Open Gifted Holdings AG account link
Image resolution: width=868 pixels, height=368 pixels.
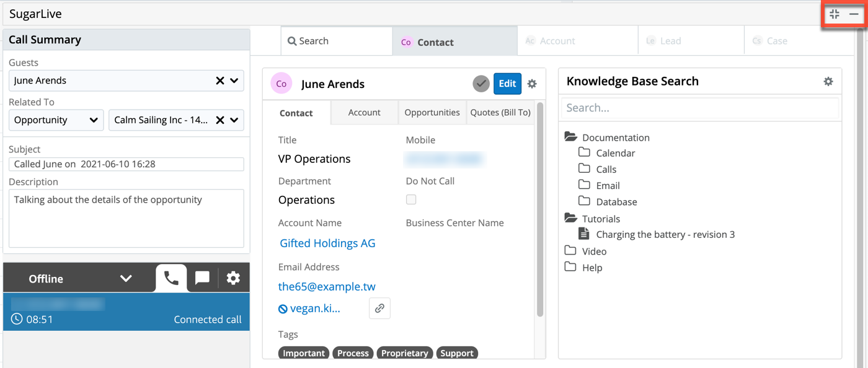click(x=327, y=243)
